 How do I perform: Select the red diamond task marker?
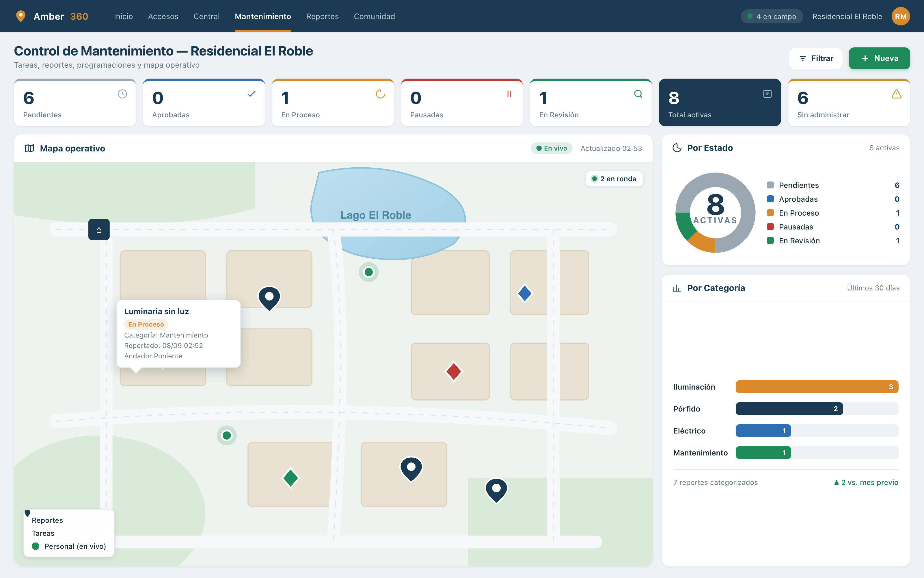[x=454, y=371]
